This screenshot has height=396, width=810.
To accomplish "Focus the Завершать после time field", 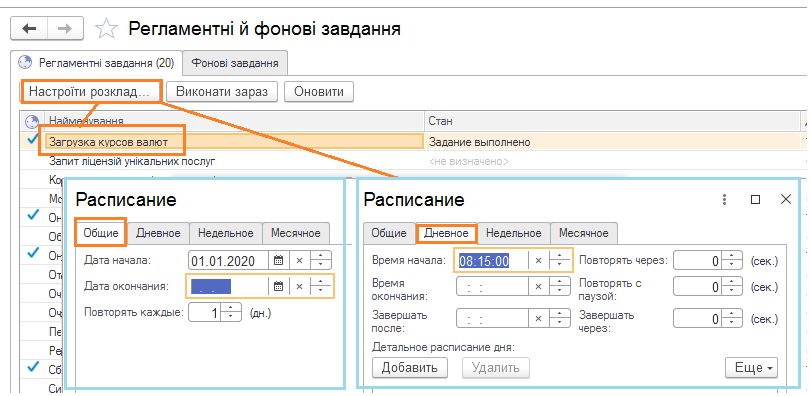I will point(492,319).
